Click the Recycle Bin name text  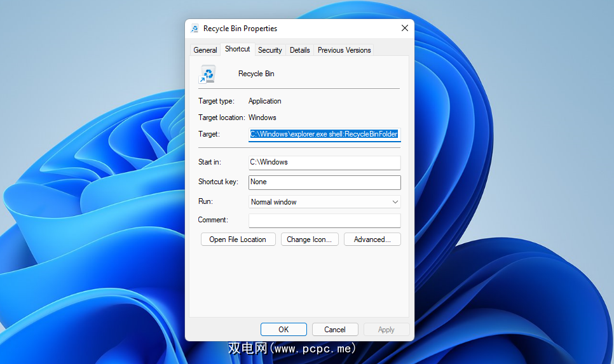point(256,74)
